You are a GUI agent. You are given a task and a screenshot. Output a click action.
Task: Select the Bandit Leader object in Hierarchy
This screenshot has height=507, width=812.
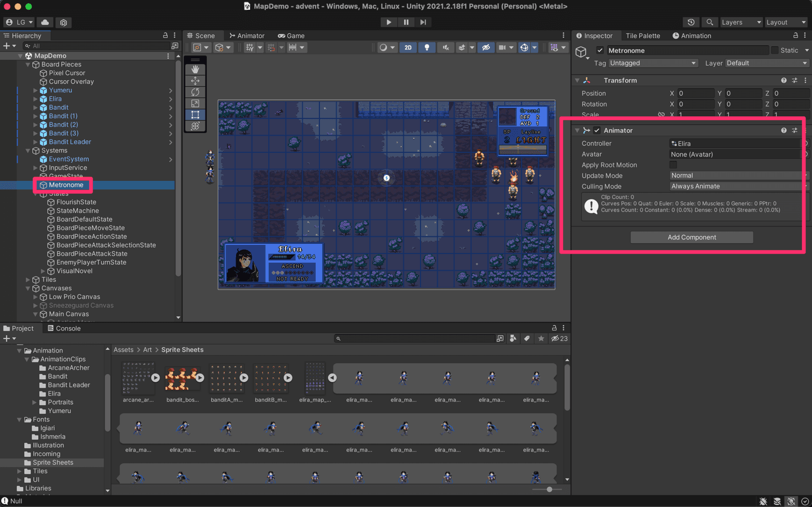70,142
